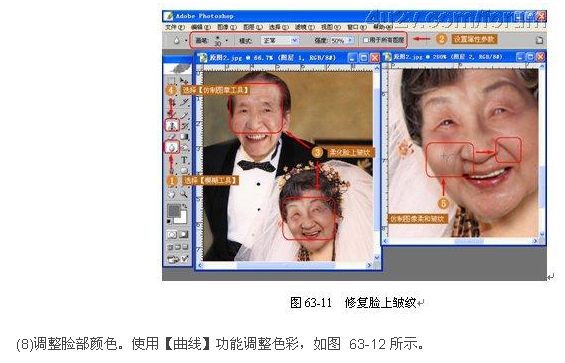Click scroll-down arrow in 66.7% window

click(x=377, y=258)
